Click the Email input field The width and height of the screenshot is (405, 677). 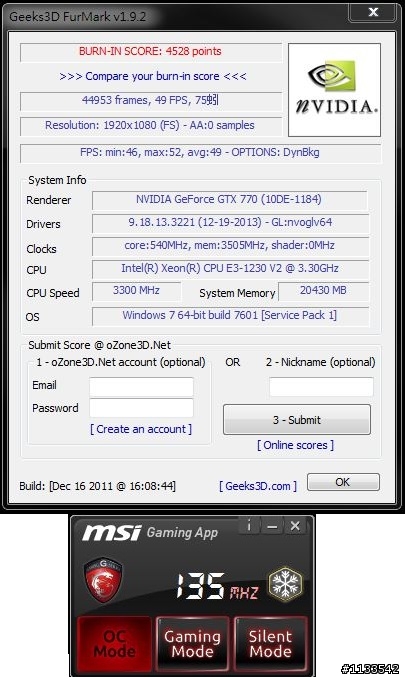tap(141, 387)
